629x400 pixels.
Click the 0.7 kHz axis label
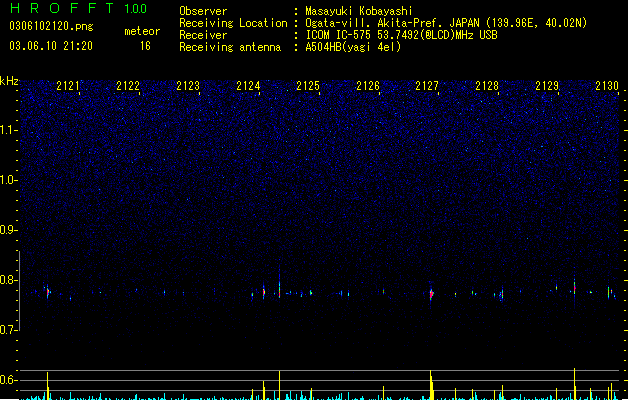9,330
